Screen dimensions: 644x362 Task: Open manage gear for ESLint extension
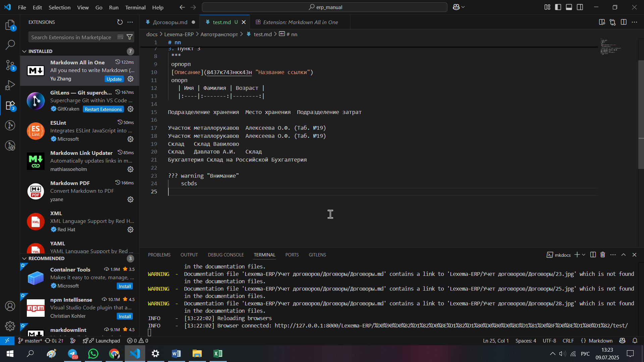130,139
